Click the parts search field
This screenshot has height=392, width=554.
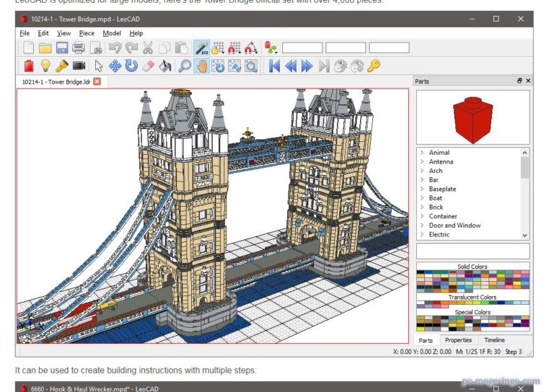(472, 251)
